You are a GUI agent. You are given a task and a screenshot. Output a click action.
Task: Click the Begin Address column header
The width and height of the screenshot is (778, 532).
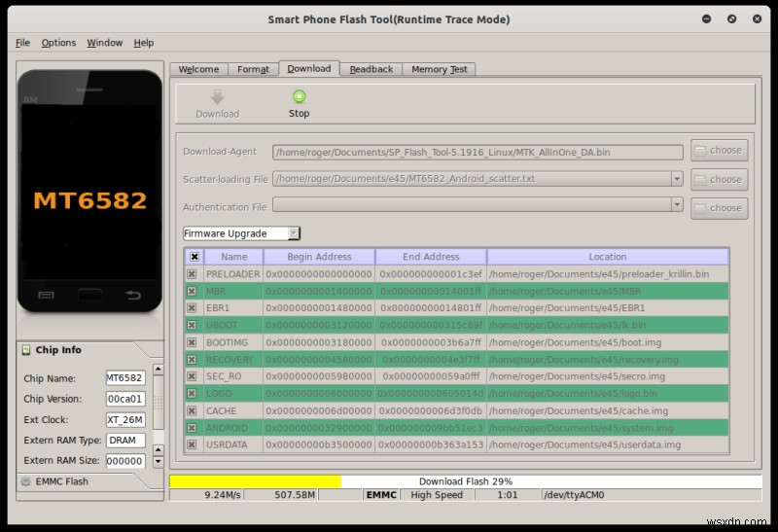coord(319,257)
